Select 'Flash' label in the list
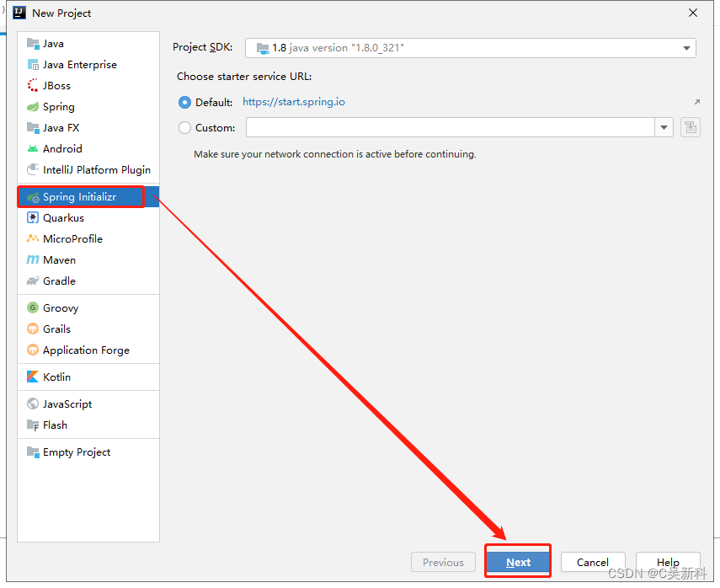The height and width of the screenshot is (588, 720). tap(55, 425)
